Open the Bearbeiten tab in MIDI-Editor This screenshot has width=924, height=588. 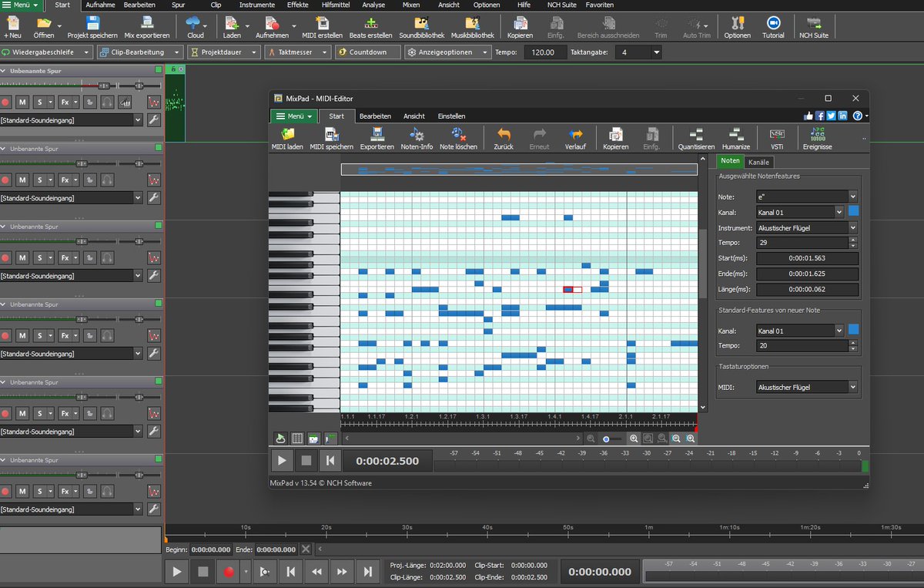[x=375, y=116]
